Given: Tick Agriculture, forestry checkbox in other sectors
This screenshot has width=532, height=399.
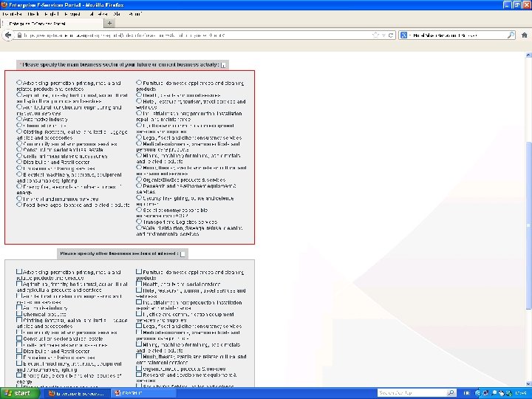Looking at the screenshot, I should point(19,284).
